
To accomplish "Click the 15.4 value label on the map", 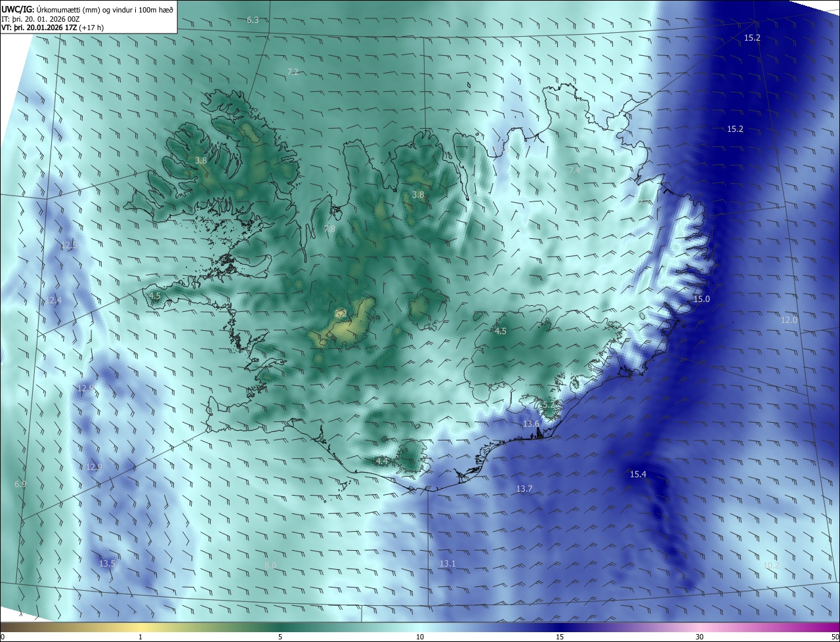I will point(638,474).
